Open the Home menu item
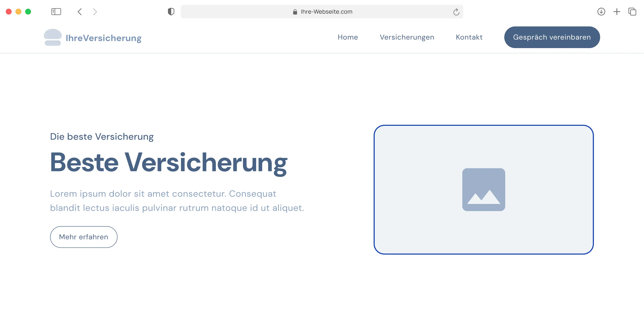Viewport: 644px width, 326px height. pos(348,37)
